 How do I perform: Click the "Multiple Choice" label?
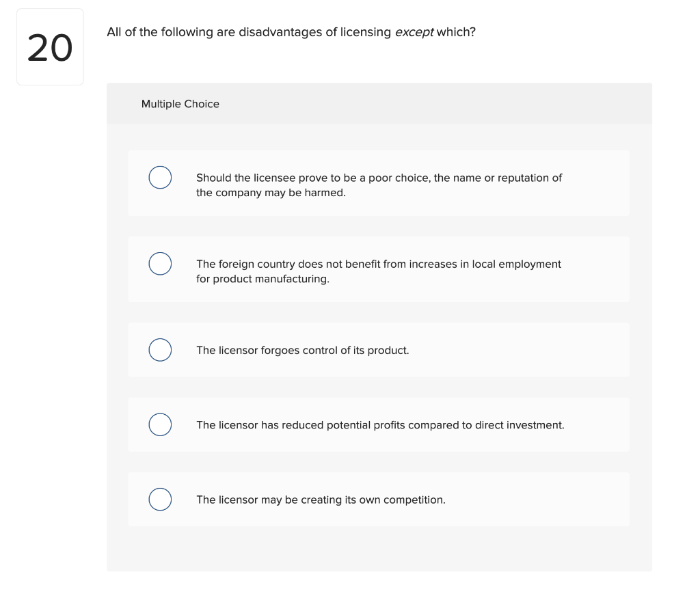coord(180,104)
